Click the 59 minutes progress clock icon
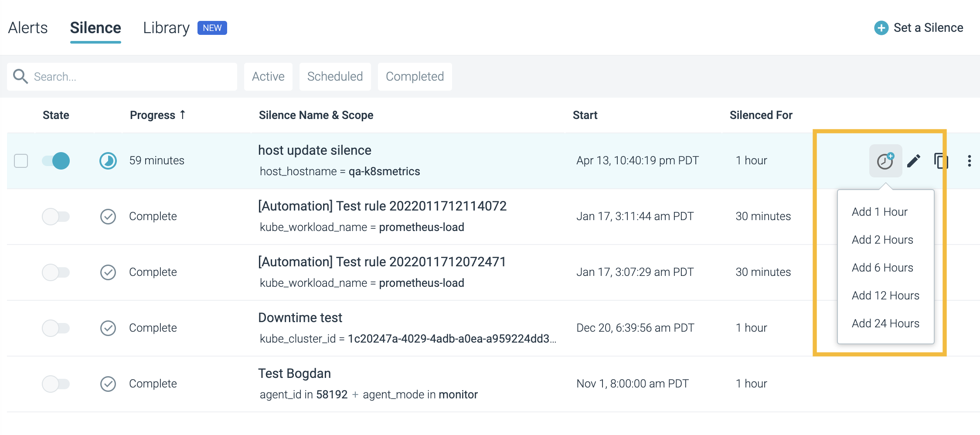The width and height of the screenshot is (980, 435). click(108, 161)
